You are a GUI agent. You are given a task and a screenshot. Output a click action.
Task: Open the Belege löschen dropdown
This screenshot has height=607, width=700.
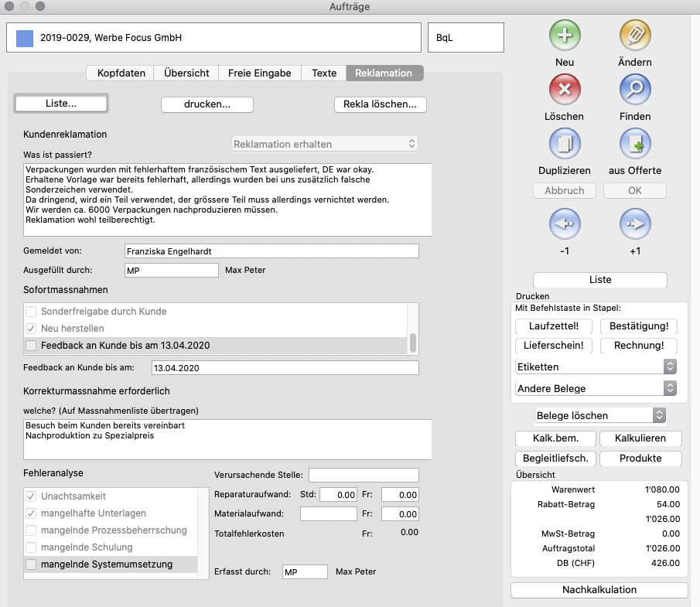tap(600, 415)
